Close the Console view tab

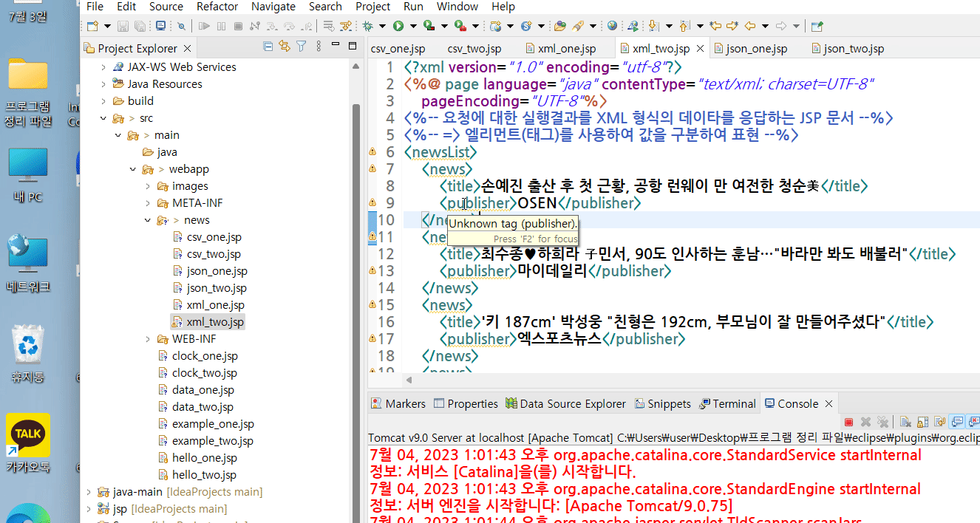click(x=828, y=404)
